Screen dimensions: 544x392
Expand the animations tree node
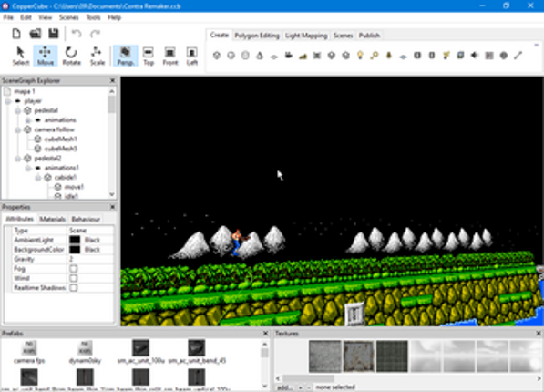coord(28,120)
